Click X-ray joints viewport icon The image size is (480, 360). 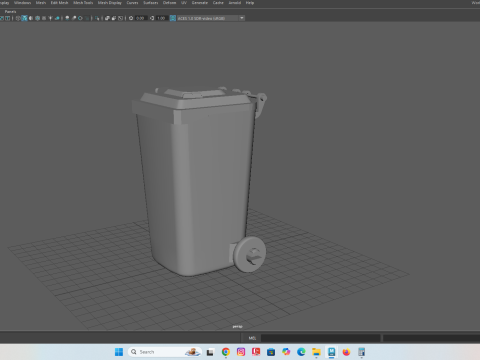pyautogui.click(x=120, y=18)
